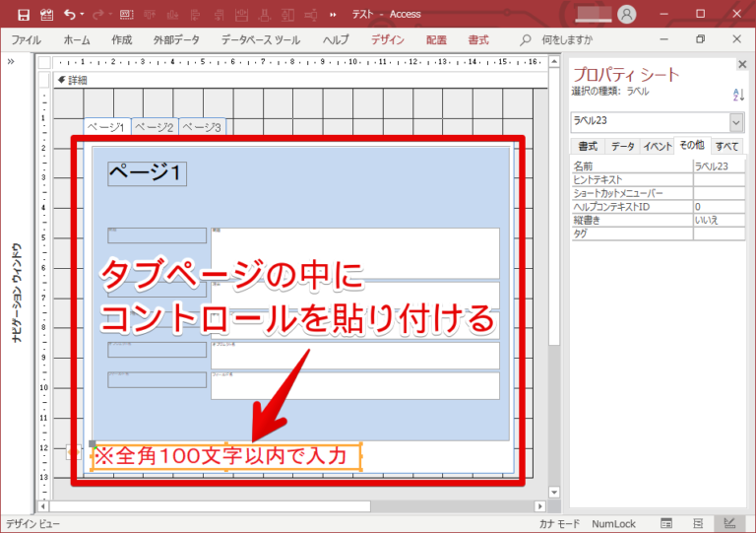756x533 pixels.
Task: Click the horizontal scrollbar right arrow
Action: (540, 506)
